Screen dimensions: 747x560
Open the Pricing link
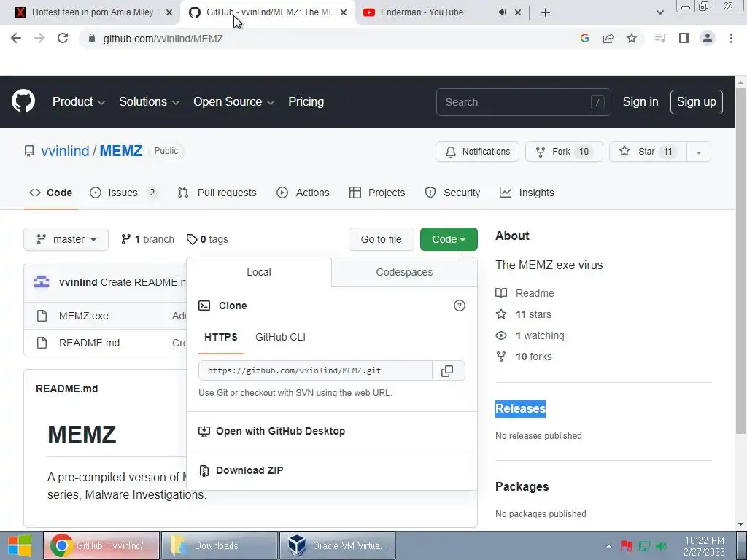(x=306, y=101)
